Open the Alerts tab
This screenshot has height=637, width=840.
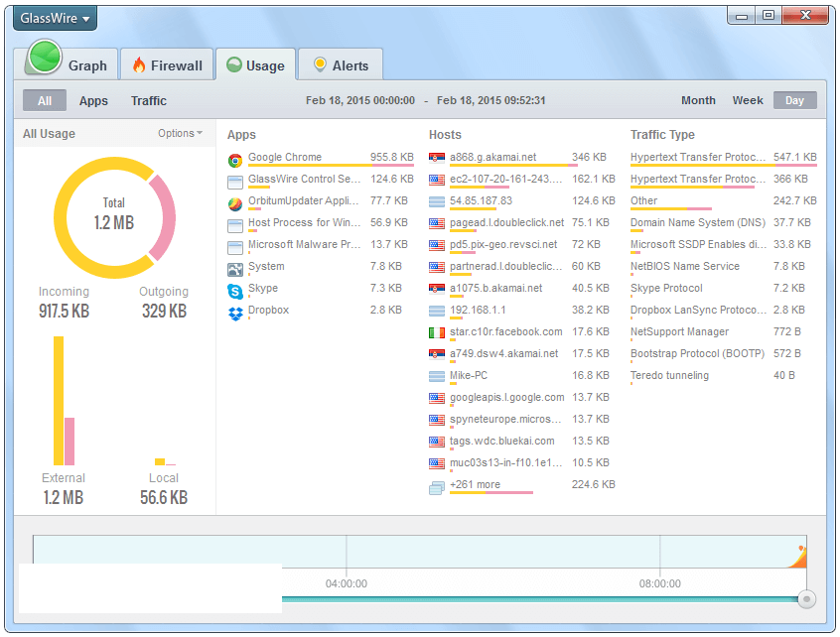point(341,65)
